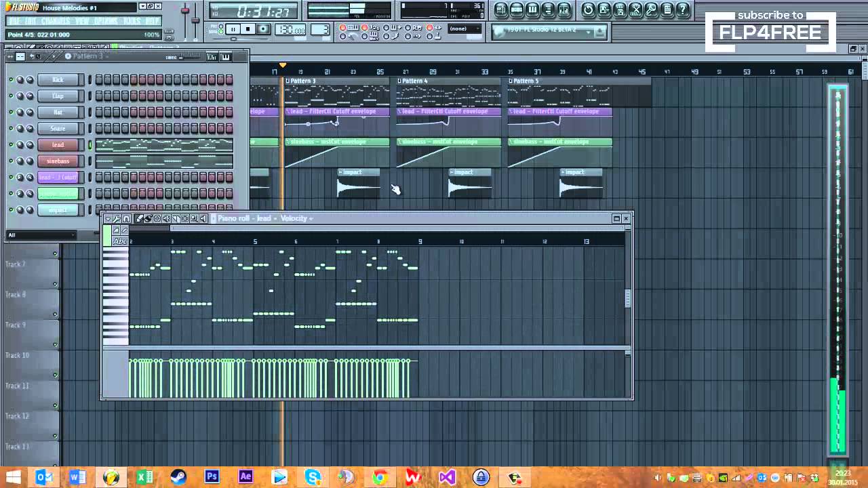Click the news panel download icon
Image resolution: width=868 pixels, height=488 pixels.
click(599, 32)
